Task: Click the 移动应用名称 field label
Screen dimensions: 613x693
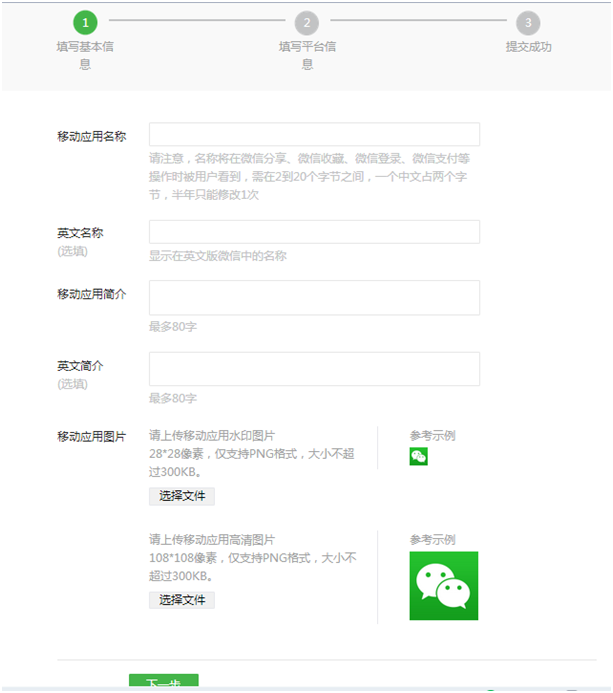Action: [91, 137]
